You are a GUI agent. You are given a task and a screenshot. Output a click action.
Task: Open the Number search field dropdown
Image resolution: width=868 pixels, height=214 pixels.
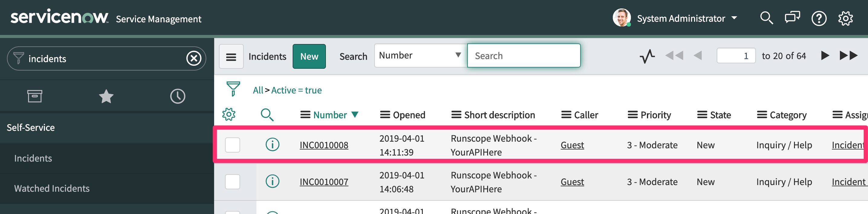click(421, 55)
